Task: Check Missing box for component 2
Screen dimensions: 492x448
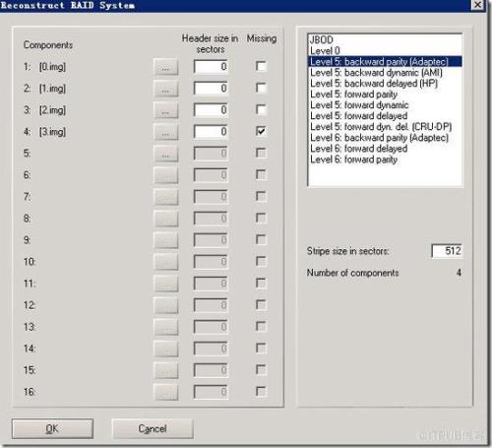Action: pyautogui.click(x=261, y=88)
